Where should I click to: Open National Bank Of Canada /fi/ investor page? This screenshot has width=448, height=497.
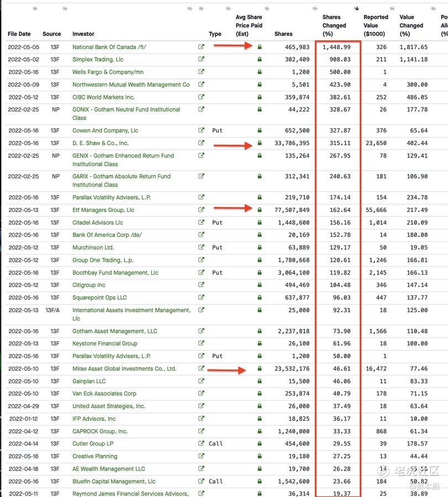point(109,47)
